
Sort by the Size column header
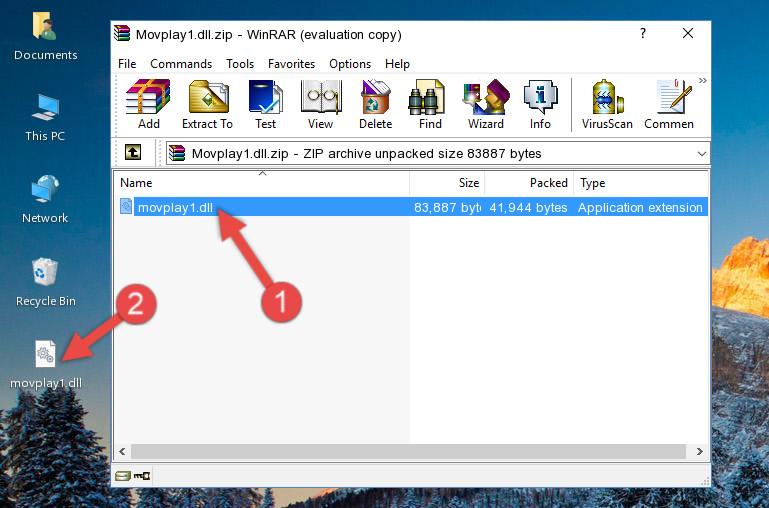(x=447, y=183)
